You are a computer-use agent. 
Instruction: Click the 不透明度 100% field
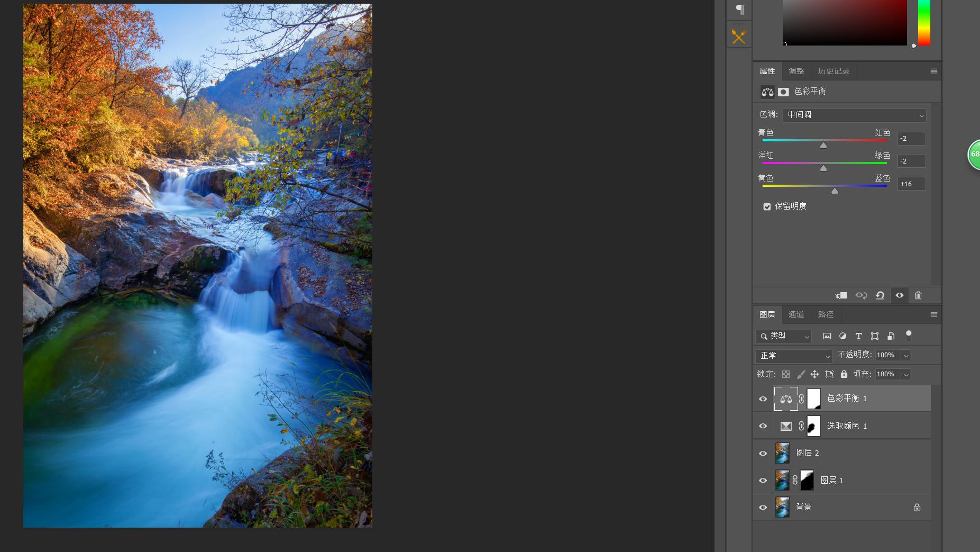(x=889, y=356)
